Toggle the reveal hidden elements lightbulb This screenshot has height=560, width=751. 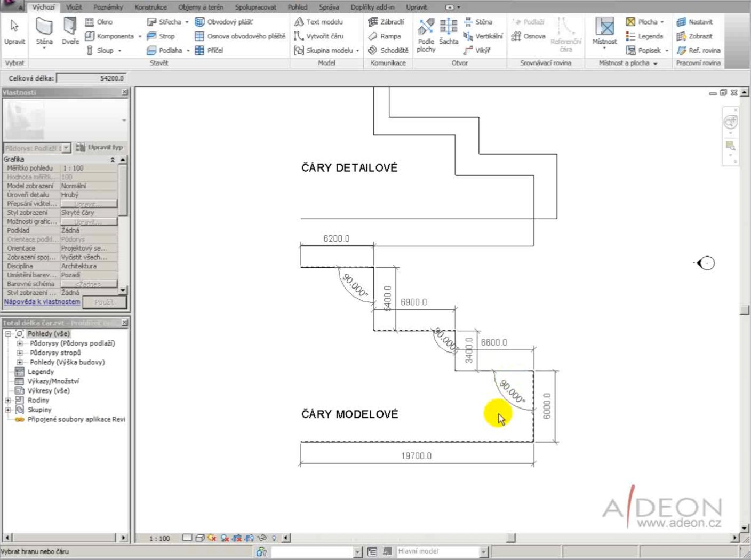[x=274, y=538]
